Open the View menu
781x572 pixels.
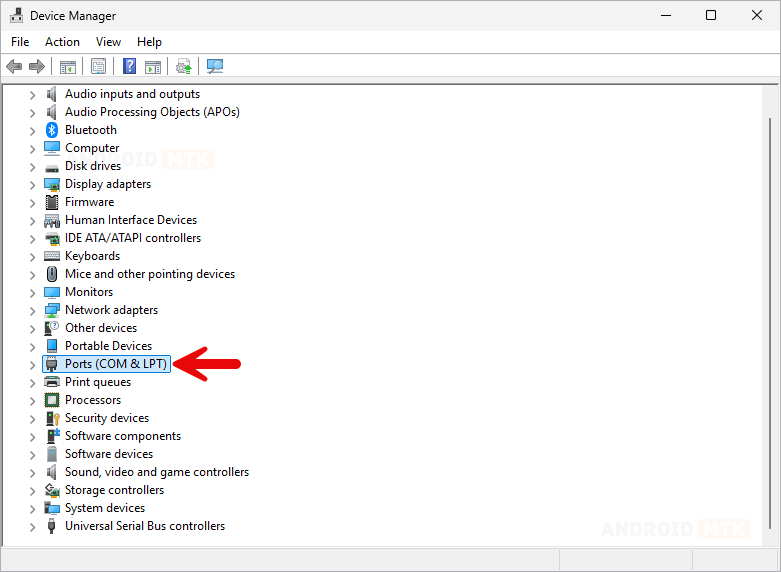[x=108, y=42]
